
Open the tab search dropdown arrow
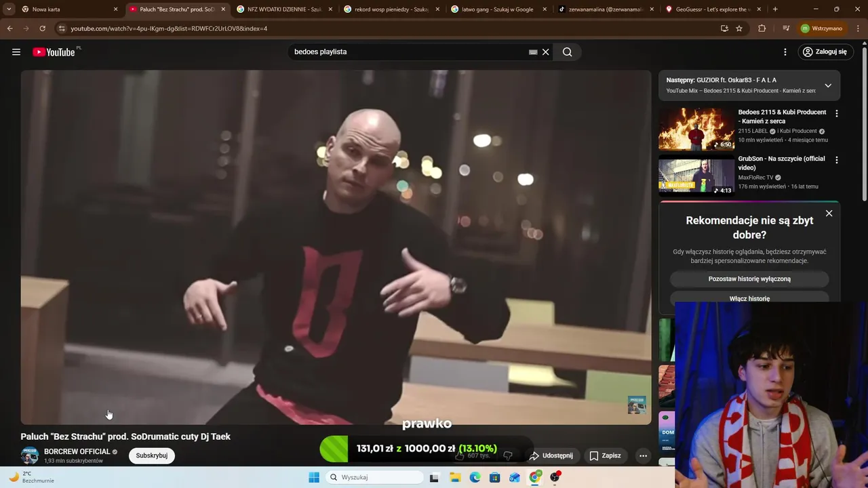coord(9,9)
